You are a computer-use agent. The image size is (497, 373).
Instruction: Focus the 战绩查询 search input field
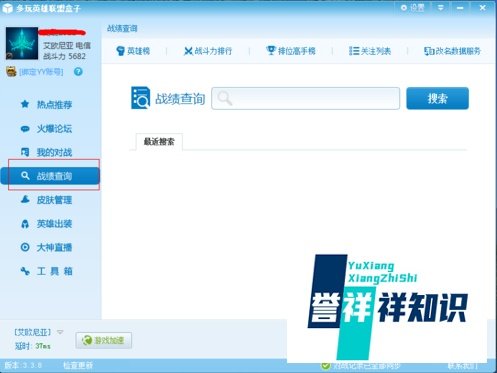coord(306,98)
